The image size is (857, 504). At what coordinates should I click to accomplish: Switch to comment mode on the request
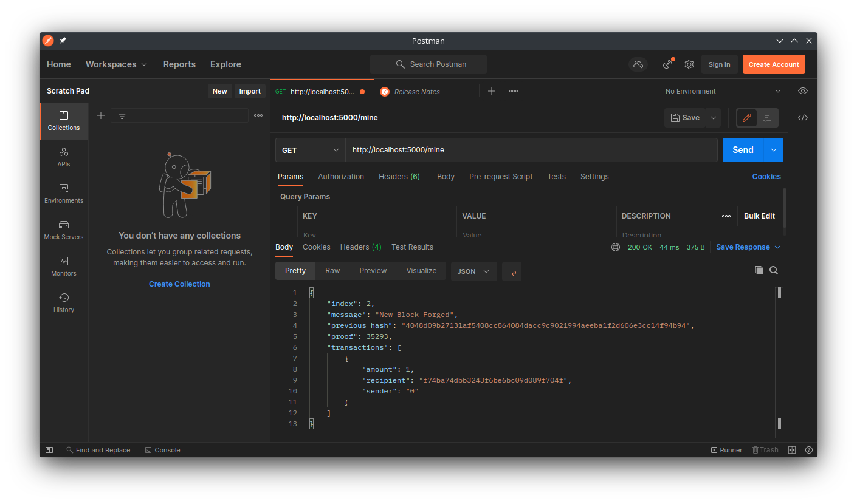click(x=767, y=117)
